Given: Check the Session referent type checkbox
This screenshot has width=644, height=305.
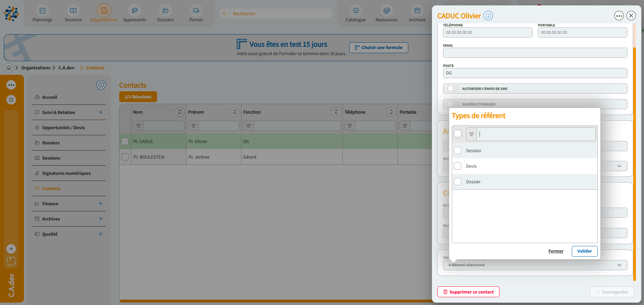Looking at the screenshot, I should (458, 150).
